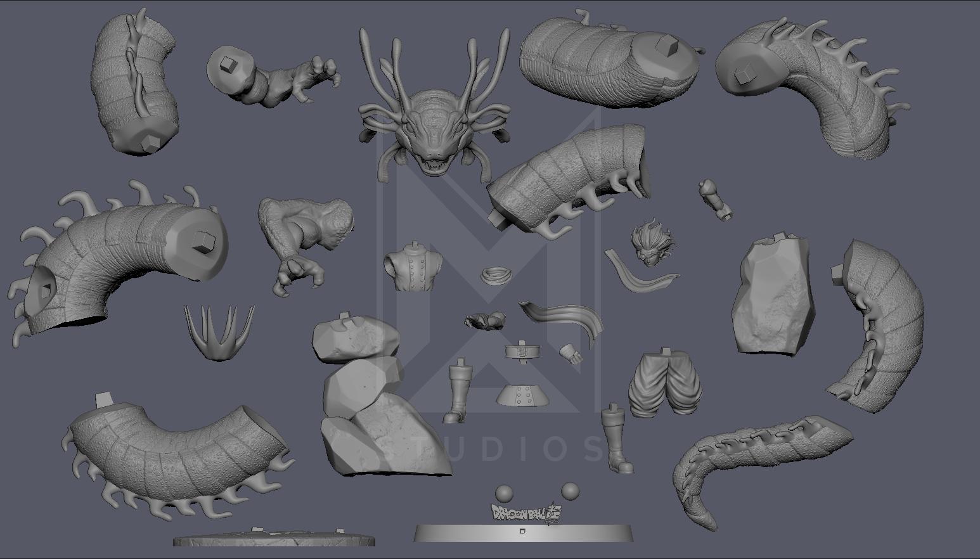Click the clenched fist hand part
This screenshot has width=980, height=559.
click(x=571, y=354)
